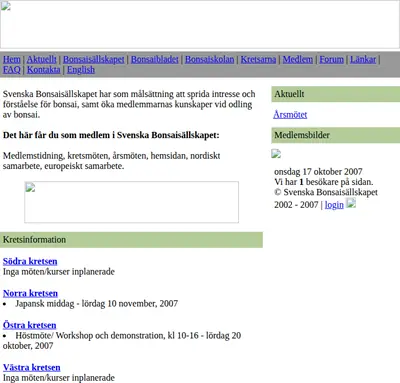Open the Årsmötet news link
The width and height of the screenshot is (400, 383).
pos(290,115)
